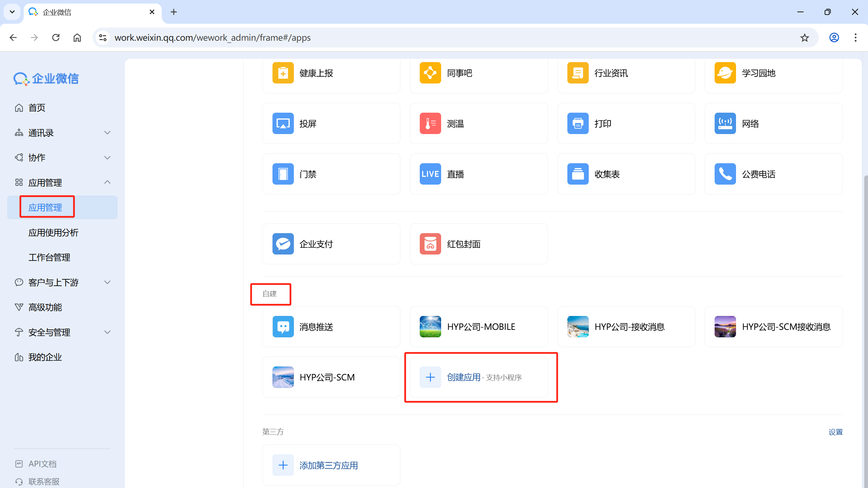Expand the 协作 sidebar chevron

107,157
